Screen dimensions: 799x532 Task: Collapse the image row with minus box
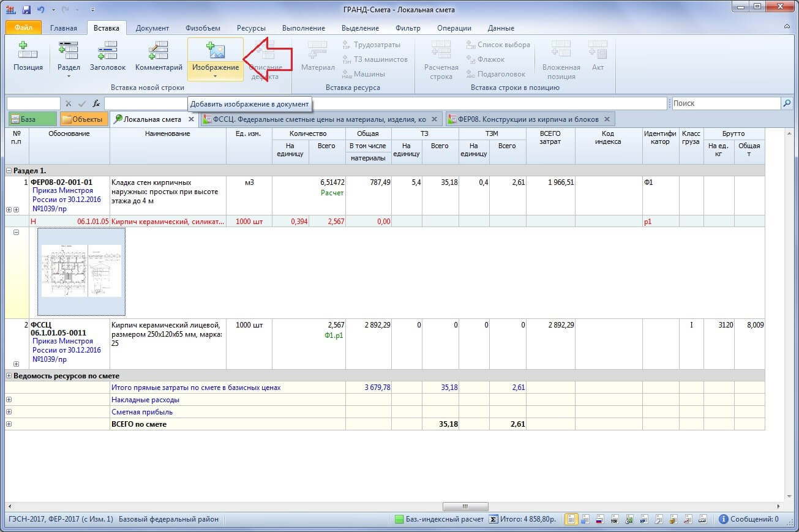[16, 233]
